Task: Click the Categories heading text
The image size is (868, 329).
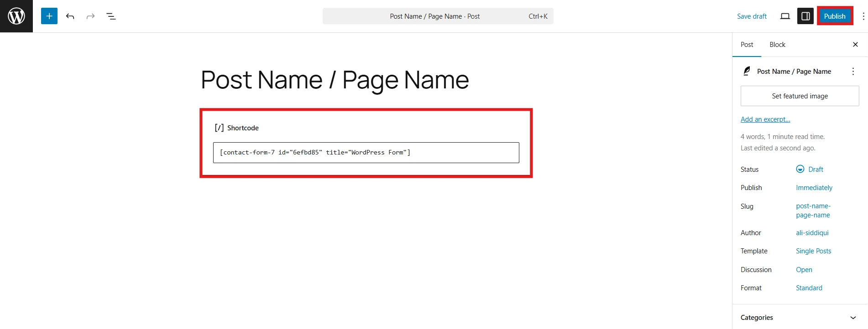Action: coord(757,318)
